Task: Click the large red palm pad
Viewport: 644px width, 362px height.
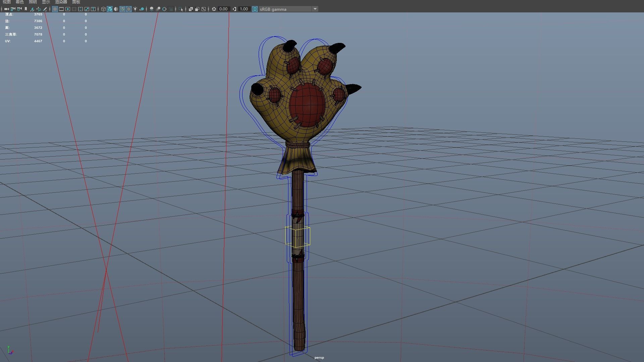Action: click(307, 105)
